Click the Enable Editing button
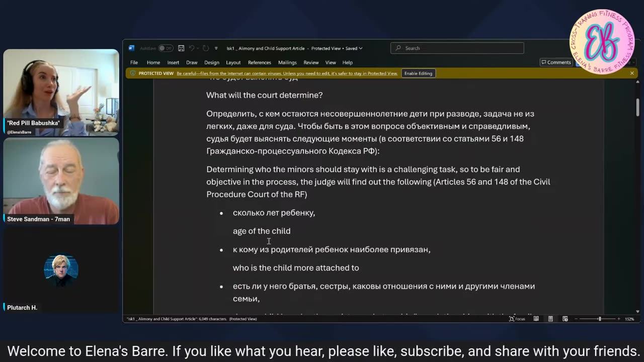 418,73
